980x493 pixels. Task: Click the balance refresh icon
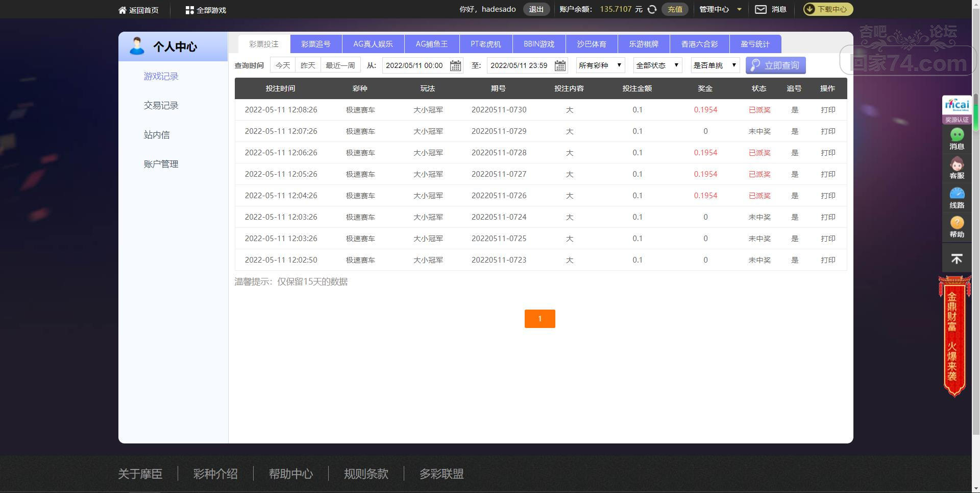click(x=652, y=9)
